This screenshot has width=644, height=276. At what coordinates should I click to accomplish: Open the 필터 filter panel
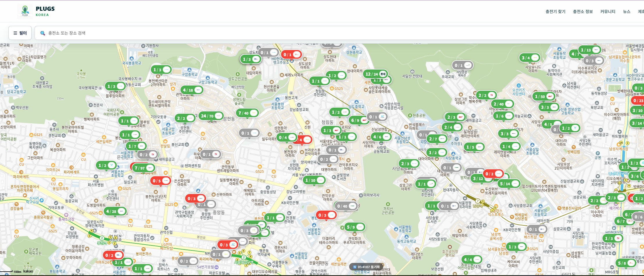[20, 33]
